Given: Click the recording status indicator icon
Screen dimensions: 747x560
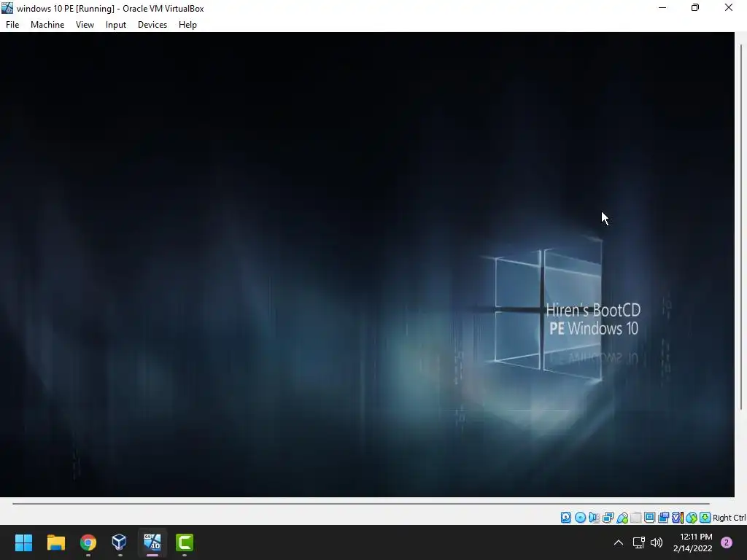Looking at the screenshot, I should (x=663, y=518).
